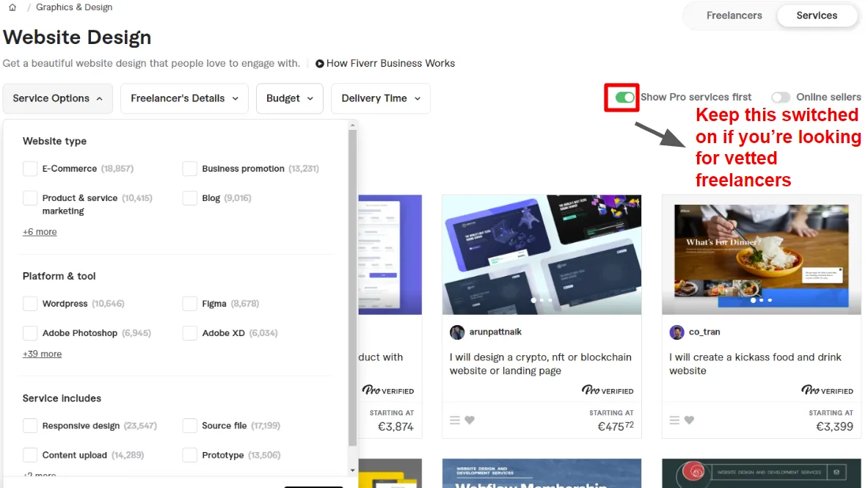Click the Platform & tool section heading
The width and height of the screenshot is (868, 488).
(59, 276)
